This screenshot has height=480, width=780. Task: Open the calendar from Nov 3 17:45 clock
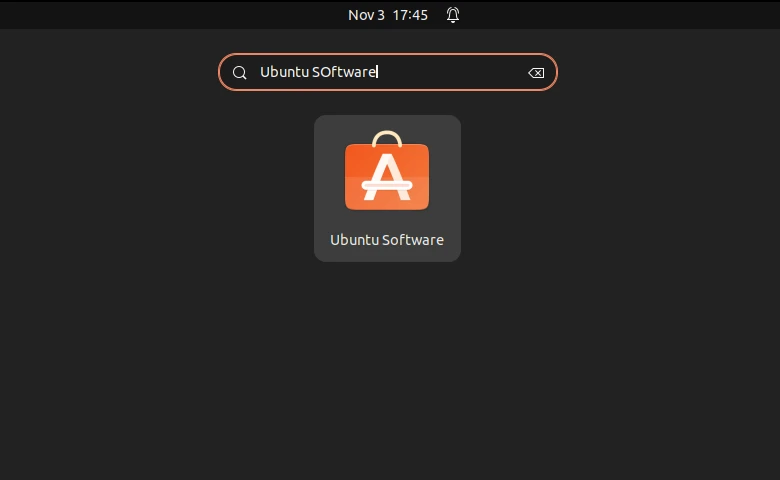[x=388, y=15]
